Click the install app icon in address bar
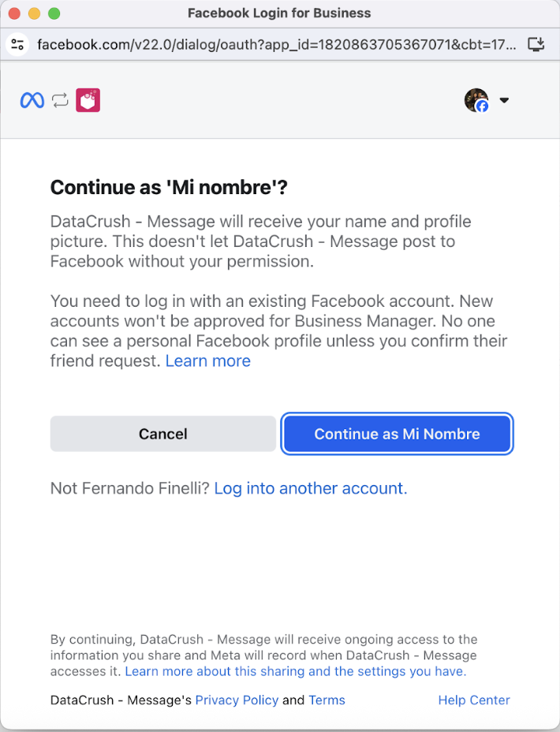Image resolution: width=560 pixels, height=732 pixels. (536, 44)
